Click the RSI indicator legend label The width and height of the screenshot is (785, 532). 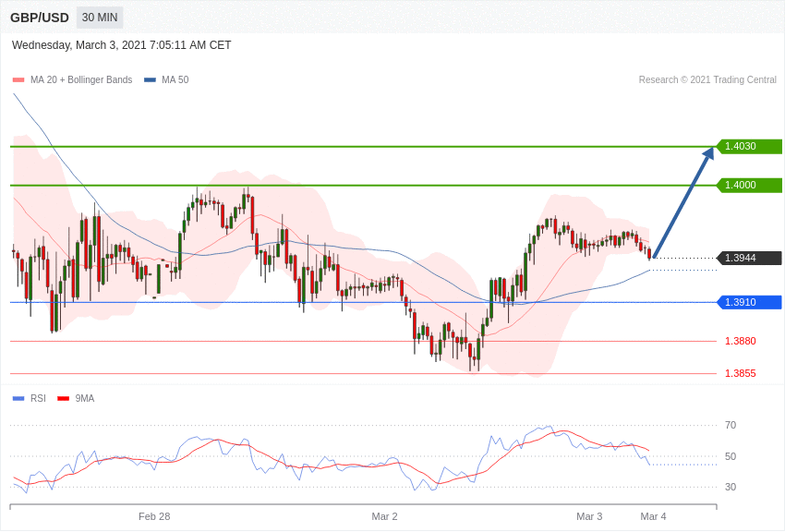[x=38, y=398]
